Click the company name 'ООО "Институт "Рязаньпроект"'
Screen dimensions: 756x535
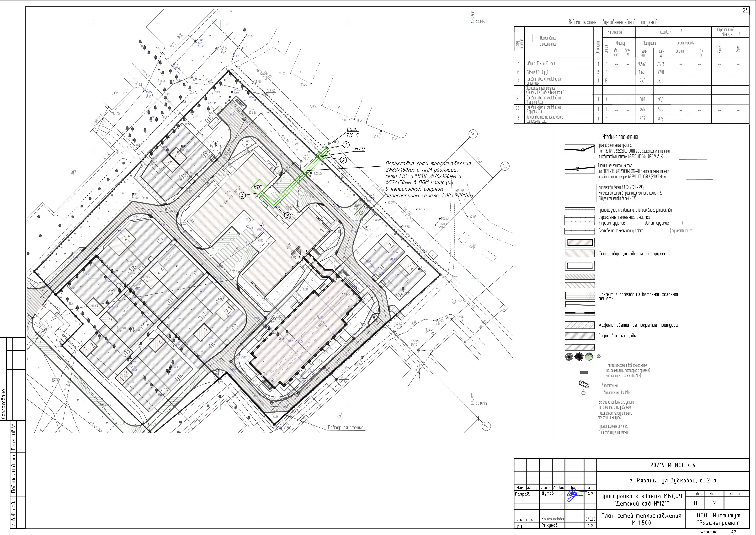[718, 519]
